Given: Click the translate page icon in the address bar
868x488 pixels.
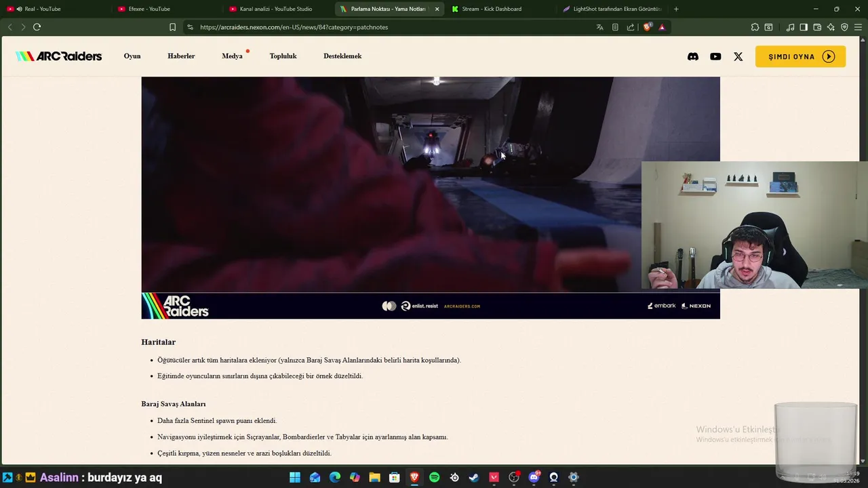Looking at the screenshot, I should pyautogui.click(x=599, y=27).
